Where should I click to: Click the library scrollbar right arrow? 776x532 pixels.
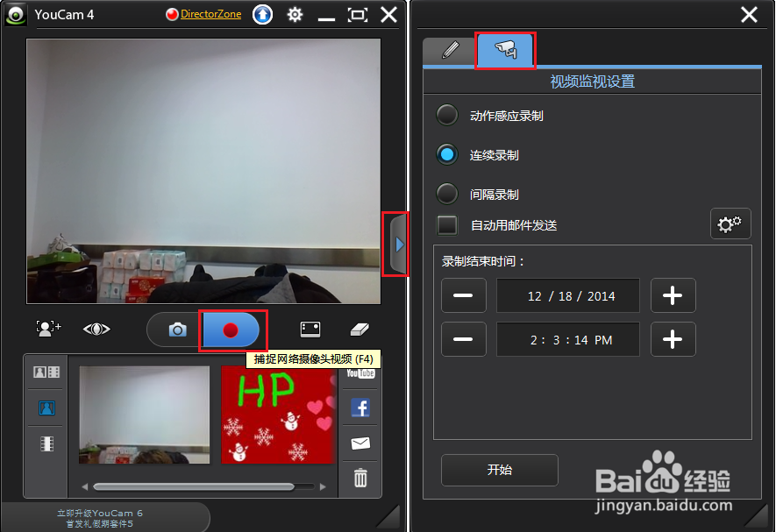[x=323, y=487]
